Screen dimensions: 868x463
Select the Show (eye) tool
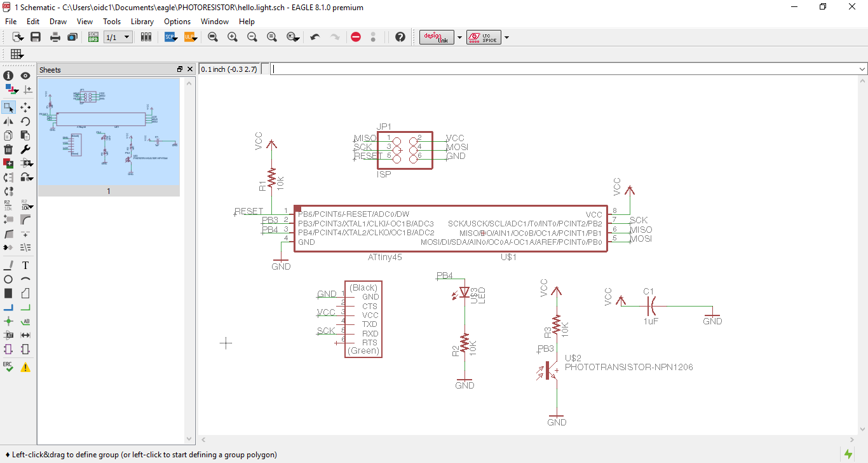coord(25,76)
